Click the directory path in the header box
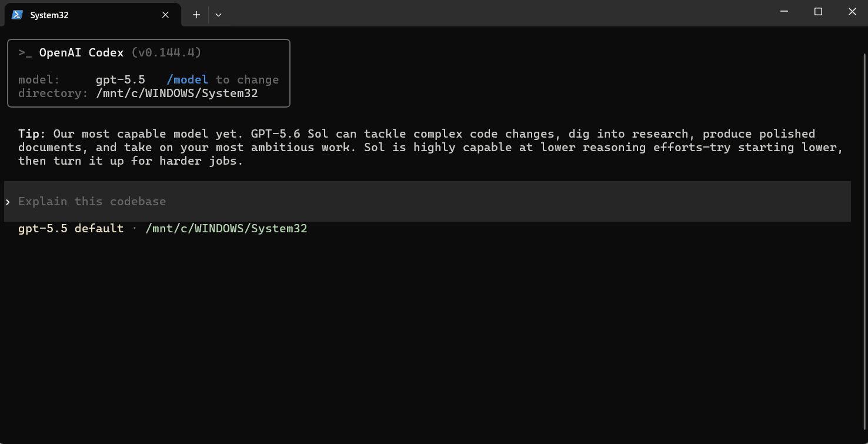This screenshot has height=444, width=868. coord(177,94)
